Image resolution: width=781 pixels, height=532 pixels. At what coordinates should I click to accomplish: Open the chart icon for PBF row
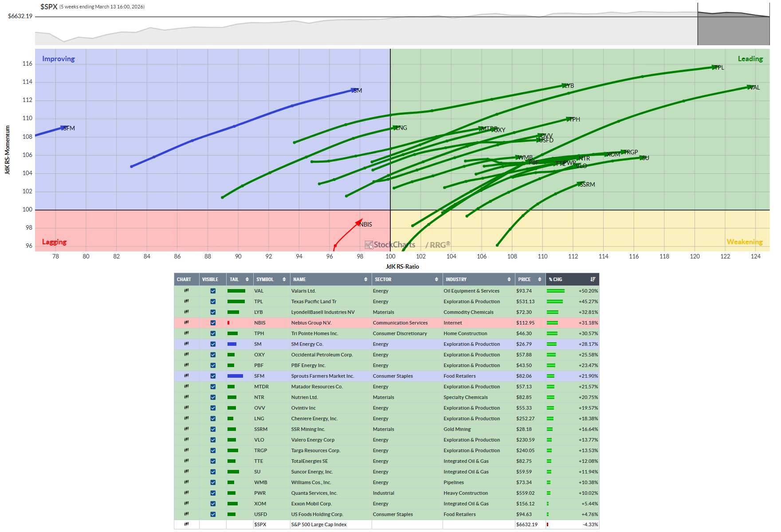(x=187, y=365)
